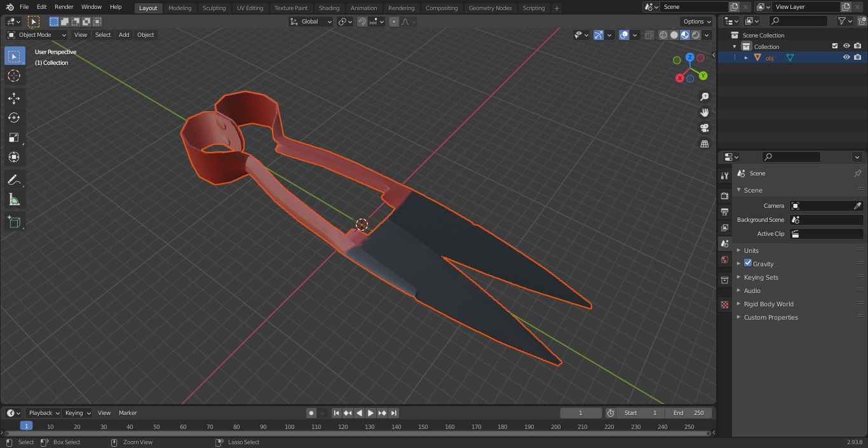Viewport: 868px width, 448px height.
Task: Click the zoom viewport magnifier icon
Action: [x=704, y=97]
